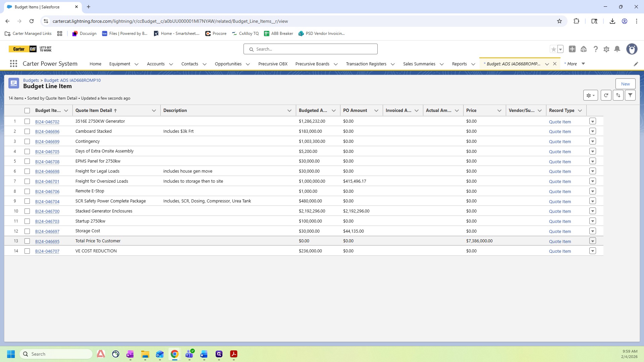Check the select-all rows checkbox
The width and height of the screenshot is (644, 362).
[27, 111]
